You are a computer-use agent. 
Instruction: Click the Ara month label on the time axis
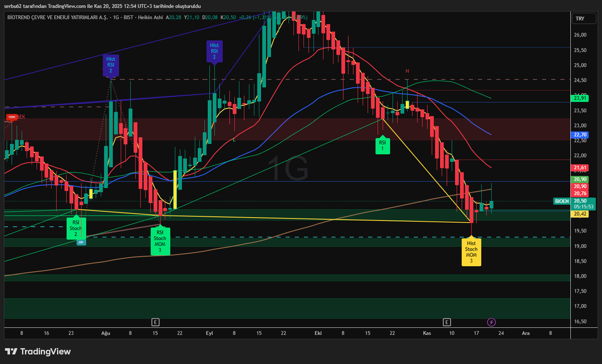tap(525, 332)
